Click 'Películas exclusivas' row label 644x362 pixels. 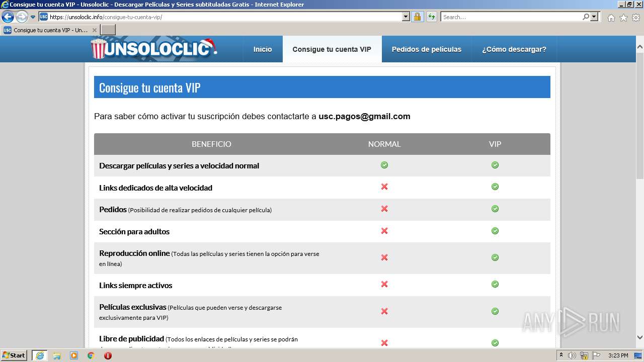pos(133,307)
